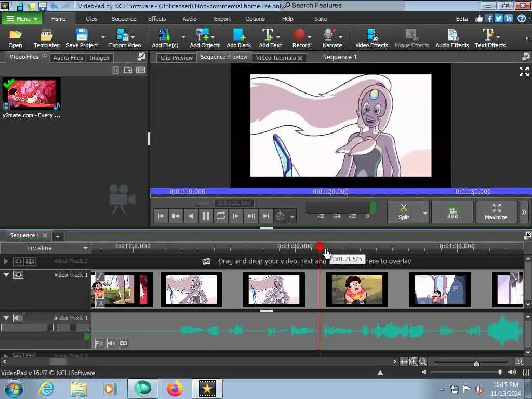Click the Add Objects icon
This screenshot has width=532, height=399.
(205, 38)
